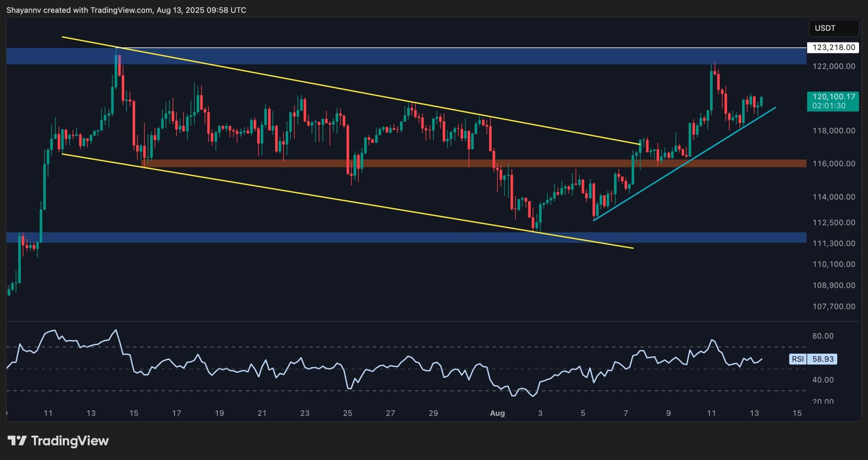Image resolution: width=868 pixels, height=460 pixels.
Task: Click the 21 date on time axis
Action: click(262, 413)
